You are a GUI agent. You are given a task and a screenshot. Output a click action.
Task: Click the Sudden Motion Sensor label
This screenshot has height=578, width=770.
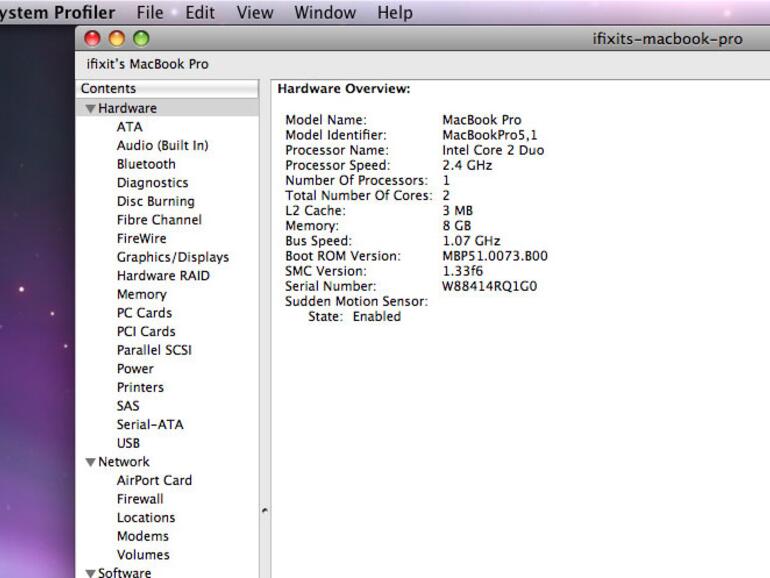tap(357, 302)
